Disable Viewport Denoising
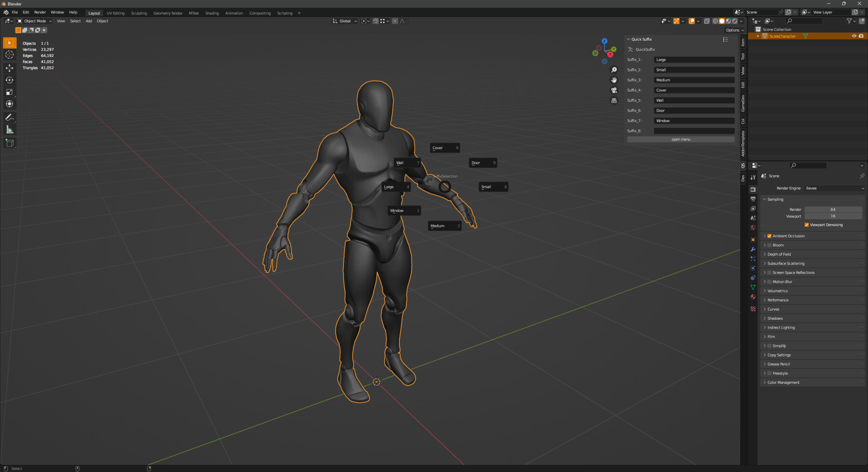The height and width of the screenshot is (472, 868). [806, 225]
